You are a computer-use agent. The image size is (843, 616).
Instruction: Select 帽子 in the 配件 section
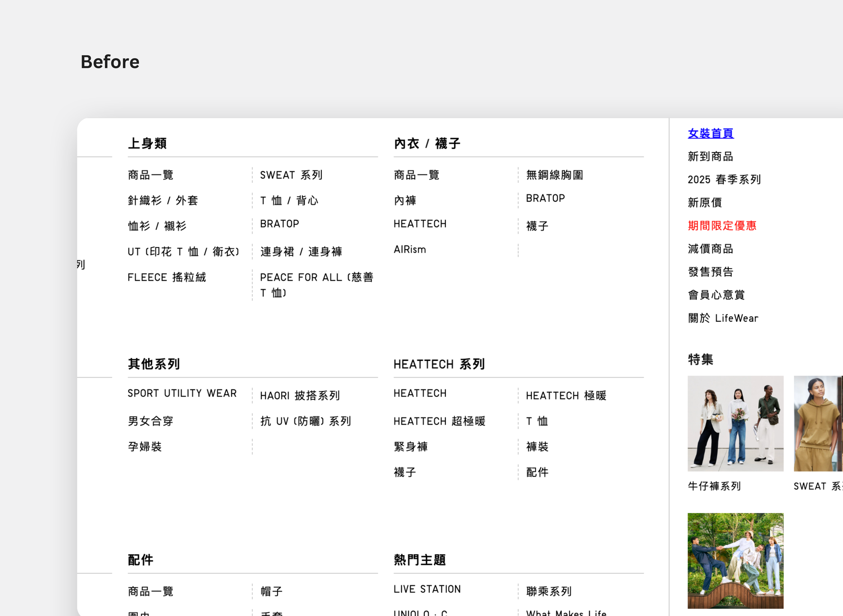pyautogui.click(x=271, y=591)
